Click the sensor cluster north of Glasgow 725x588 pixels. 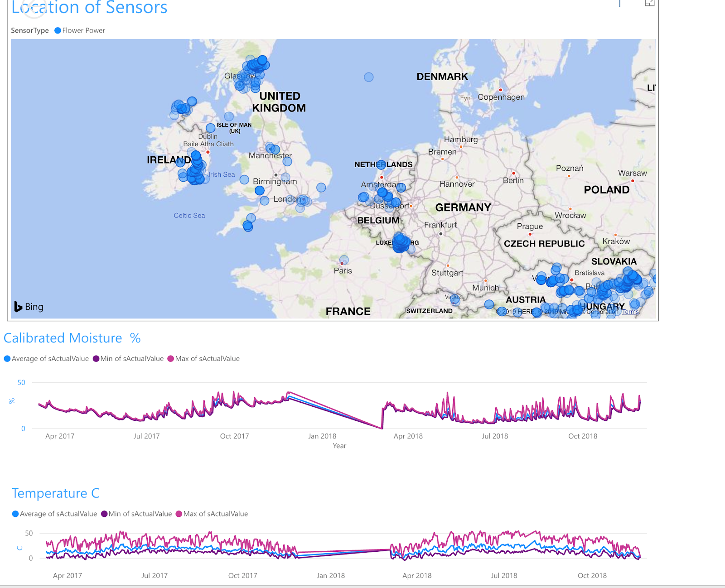(257, 64)
